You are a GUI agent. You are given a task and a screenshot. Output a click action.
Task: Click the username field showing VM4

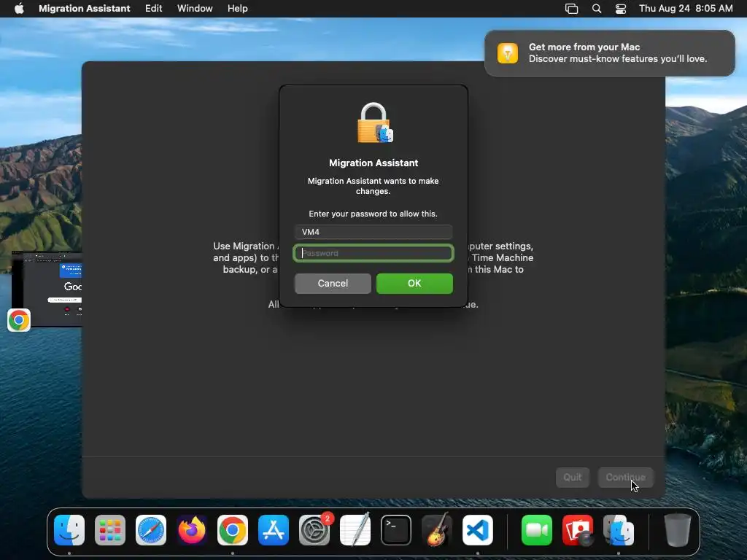click(373, 232)
